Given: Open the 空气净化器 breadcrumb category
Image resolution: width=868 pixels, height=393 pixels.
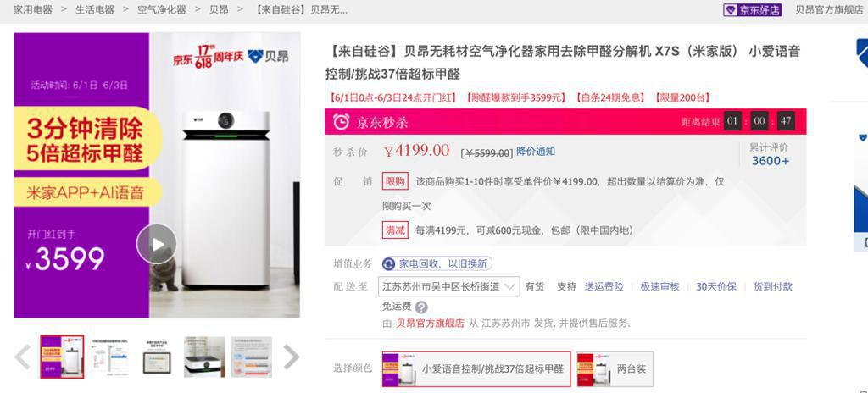Looking at the screenshot, I should (162, 9).
